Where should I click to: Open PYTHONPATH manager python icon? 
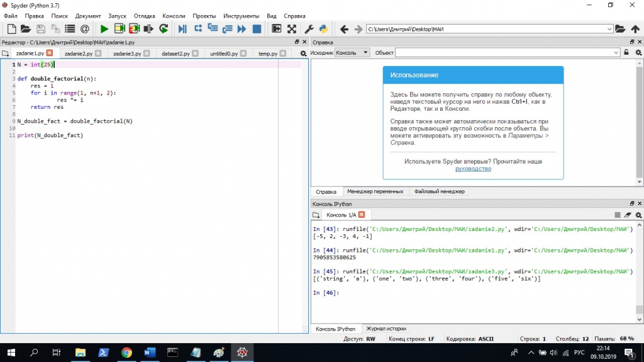tap(324, 29)
